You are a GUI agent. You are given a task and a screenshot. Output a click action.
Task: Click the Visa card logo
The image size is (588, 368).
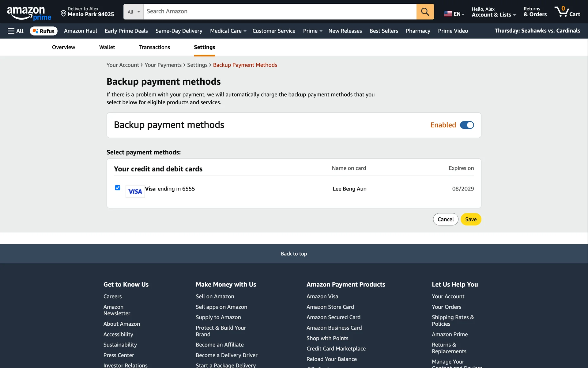coord(135,192)
